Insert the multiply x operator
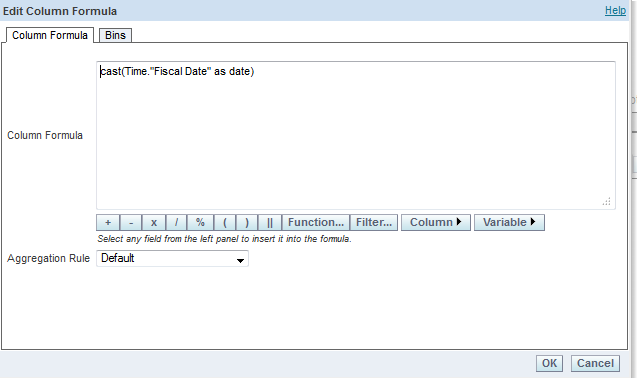This screenshot has height=378, width=637. pos(154,223)
